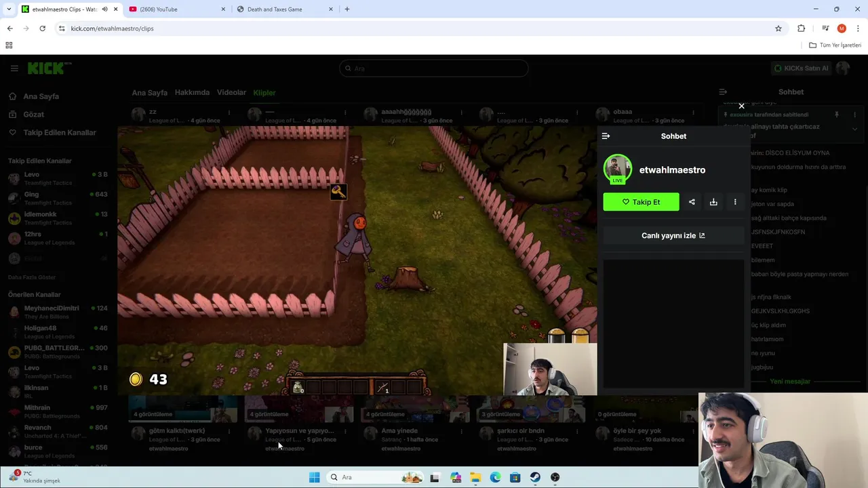Expand the pinned message chevron in chat
This screenshot has width=868, height=488.
pos(854,129)
